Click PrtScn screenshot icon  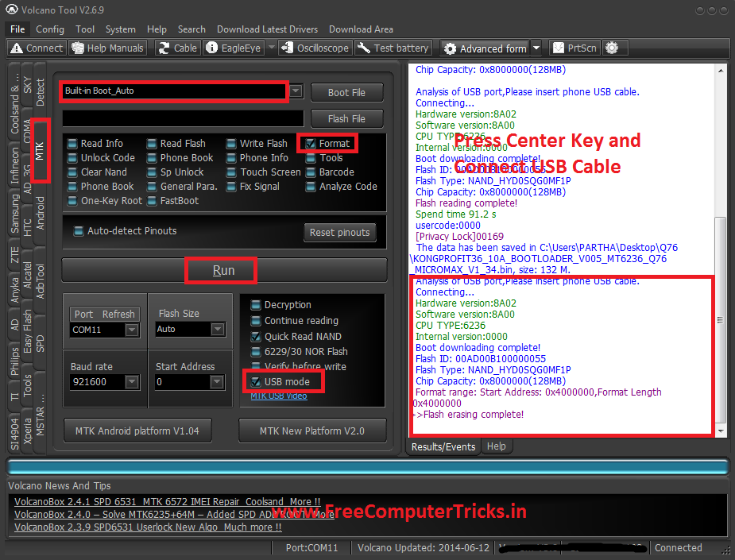[559, 48]
